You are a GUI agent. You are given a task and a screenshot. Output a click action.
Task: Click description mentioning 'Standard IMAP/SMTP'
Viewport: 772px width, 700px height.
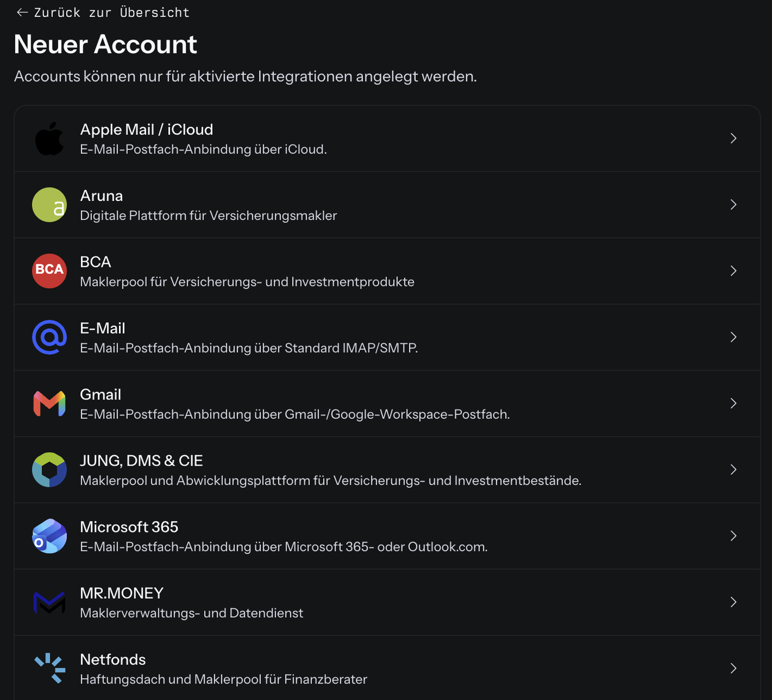pyautogui.click(x=249, y=348)
